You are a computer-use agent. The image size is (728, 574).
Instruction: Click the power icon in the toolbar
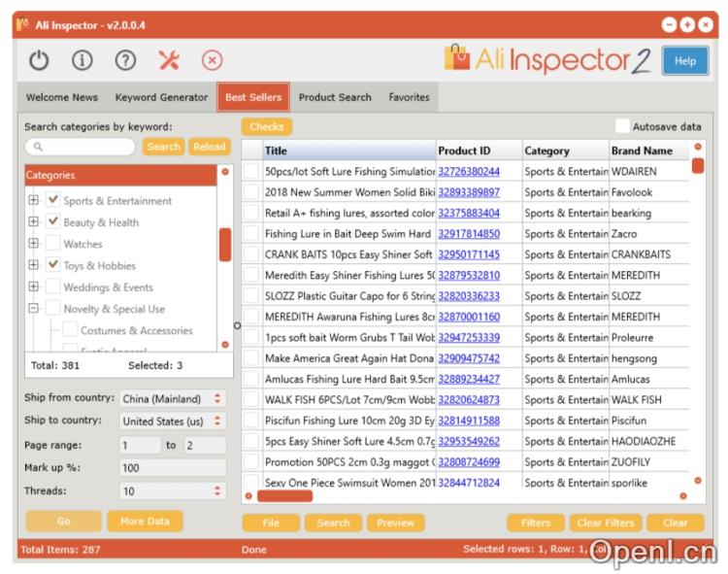coord(38,60)
